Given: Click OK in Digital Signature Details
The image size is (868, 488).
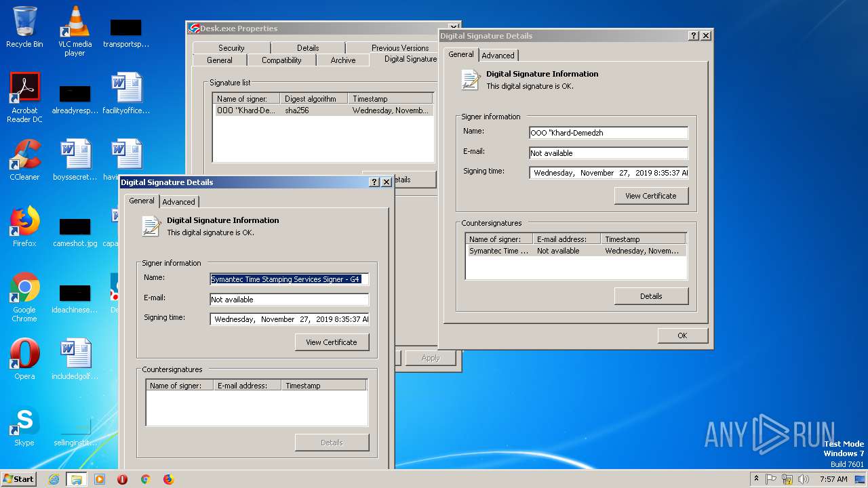Looking at the screenshot, I should [682, 335].
